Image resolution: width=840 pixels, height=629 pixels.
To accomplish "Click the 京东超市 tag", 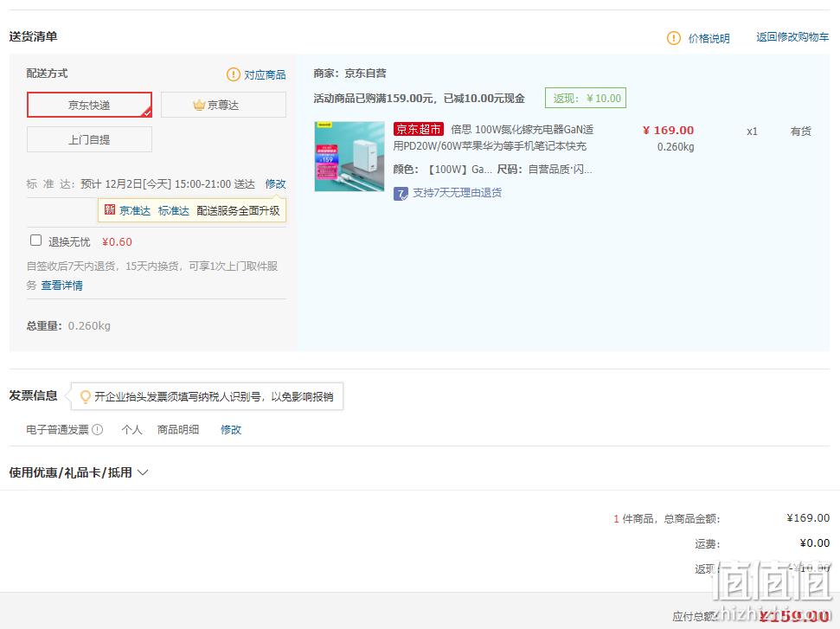I will (x=419, y=129).
